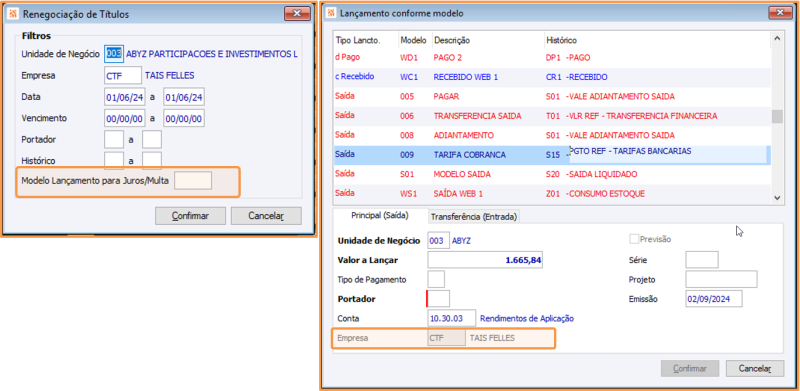800x391 pixels.
Task: Click scroll down arrow of model list
Action: point(777,198)
